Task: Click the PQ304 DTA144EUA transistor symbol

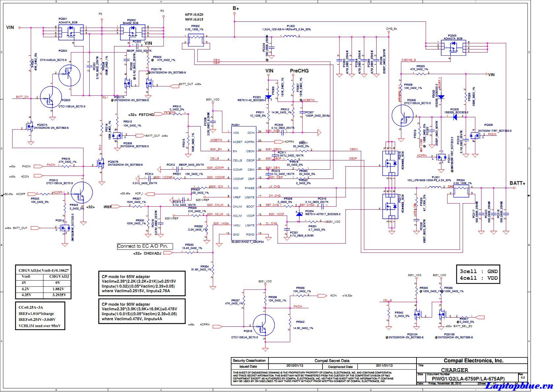Action: coord(70,75)
